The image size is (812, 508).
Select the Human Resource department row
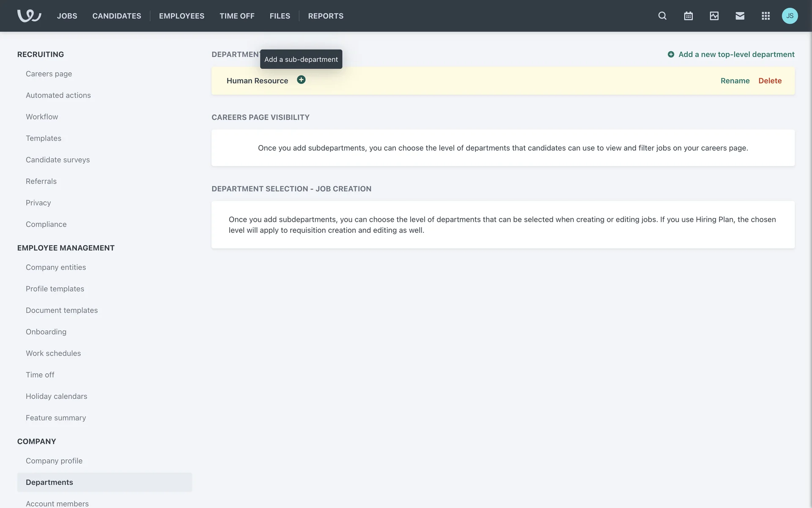click(465, 80)
